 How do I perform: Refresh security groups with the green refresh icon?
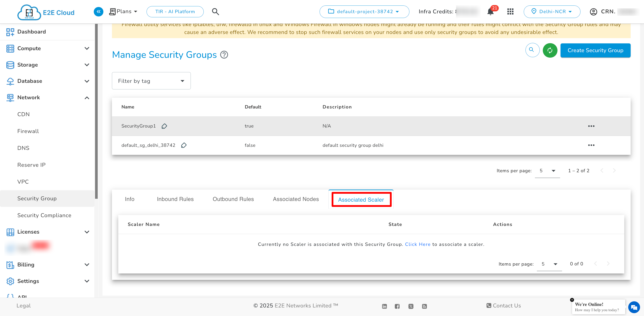550,50
